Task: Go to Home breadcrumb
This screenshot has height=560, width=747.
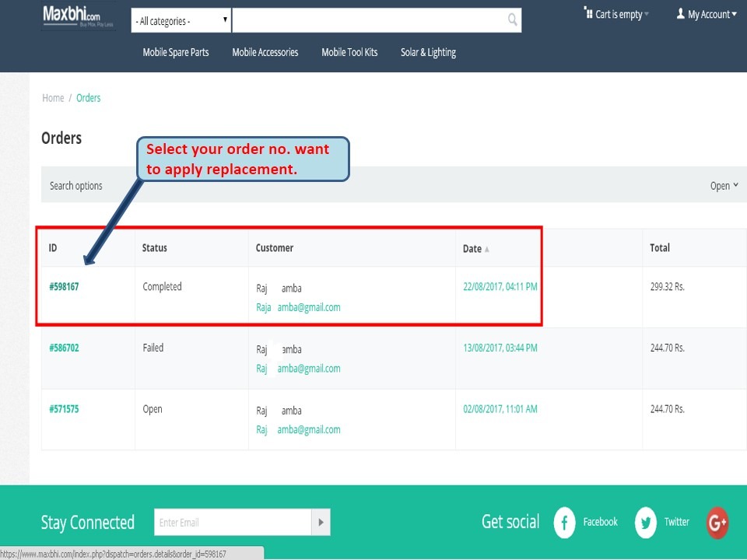Action: pyautogui.click(x=53, y=98)
